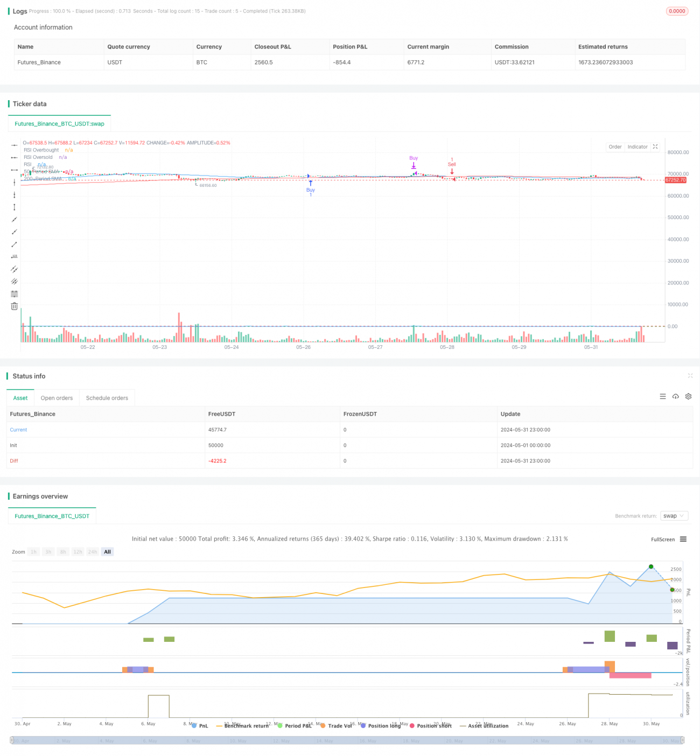
Task: Select the price line tool
Action: 15,257
